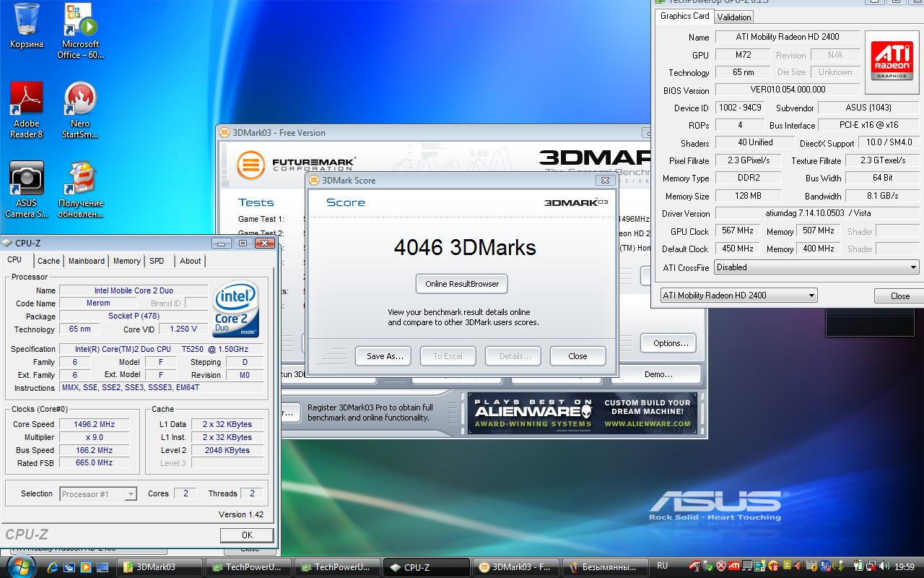924x578 pixels.
Task: Click the ATI hammer tray icon
Action: click(694, 566)
